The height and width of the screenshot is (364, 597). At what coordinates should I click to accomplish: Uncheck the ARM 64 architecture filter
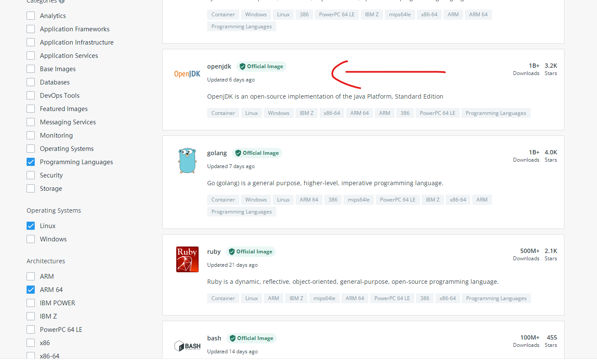30,289
